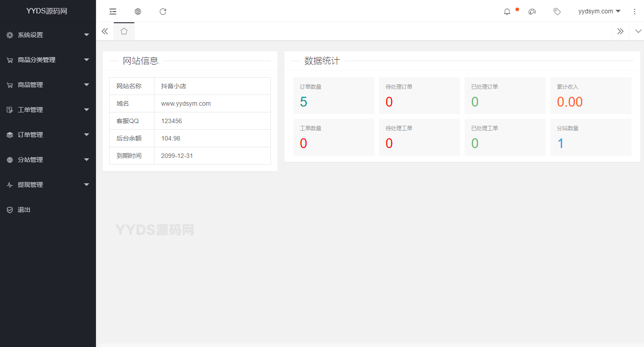Click the YYDS源码网 logo title

pos(47,11)
